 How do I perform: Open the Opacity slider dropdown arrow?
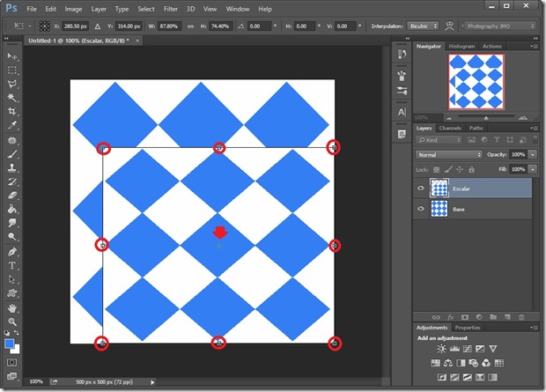coord(533,155)
